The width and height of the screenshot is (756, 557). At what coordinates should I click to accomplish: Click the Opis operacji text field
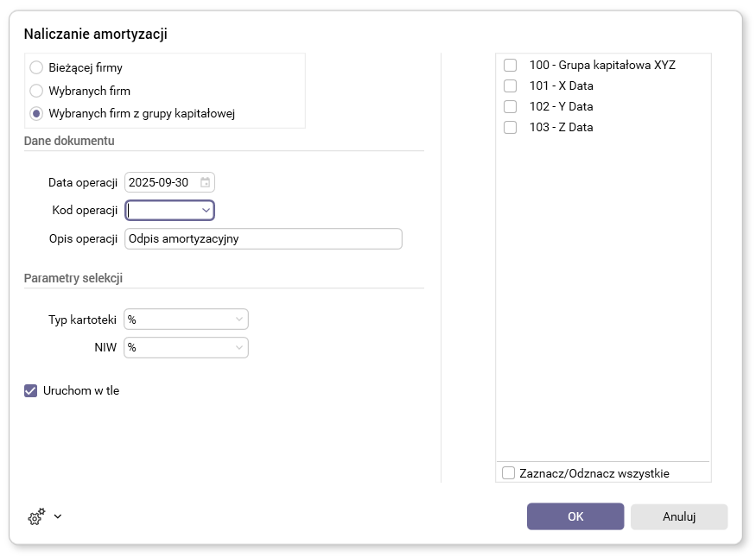(264, 239)
